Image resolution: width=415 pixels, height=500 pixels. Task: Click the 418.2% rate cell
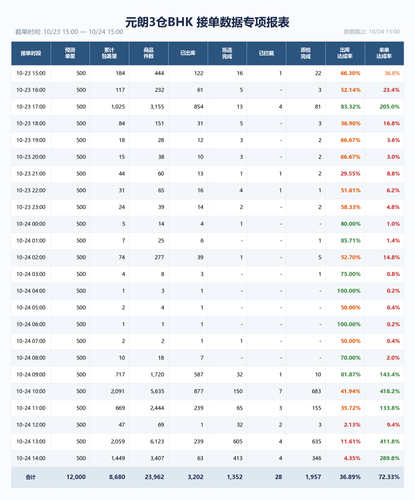390,391
